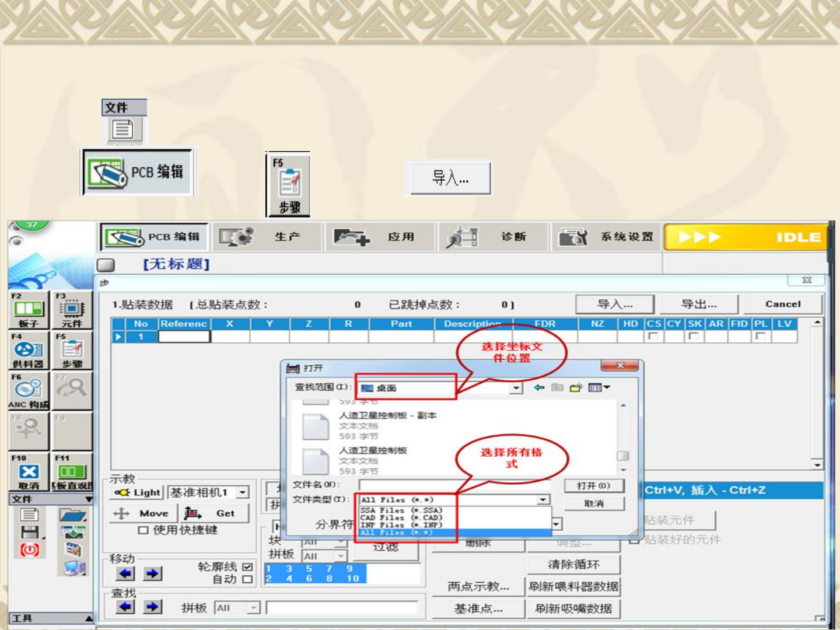Click the 文件名 input field
Viewport: 840px width, 630px height.
click(x=455, y=485)
